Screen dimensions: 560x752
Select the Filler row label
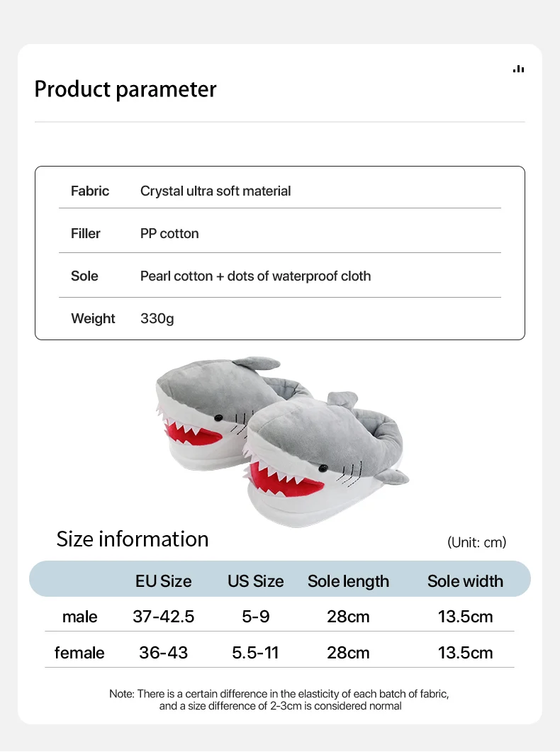tap(86, 233)
